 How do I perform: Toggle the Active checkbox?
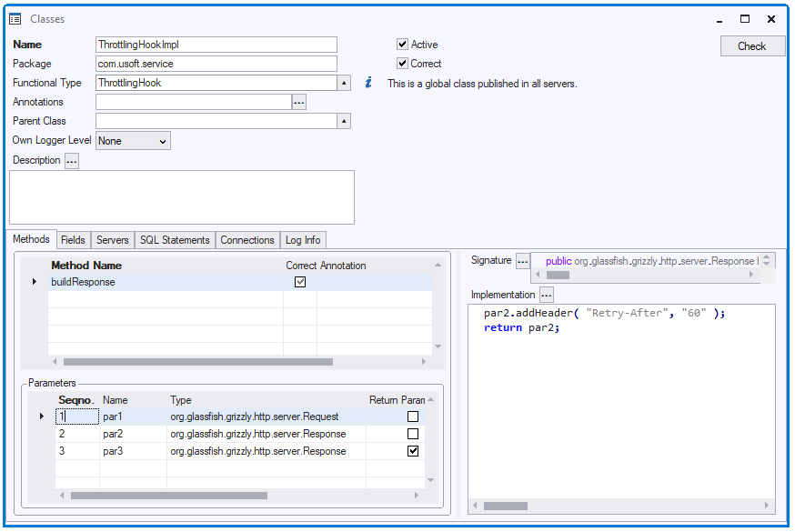point(403,45)
